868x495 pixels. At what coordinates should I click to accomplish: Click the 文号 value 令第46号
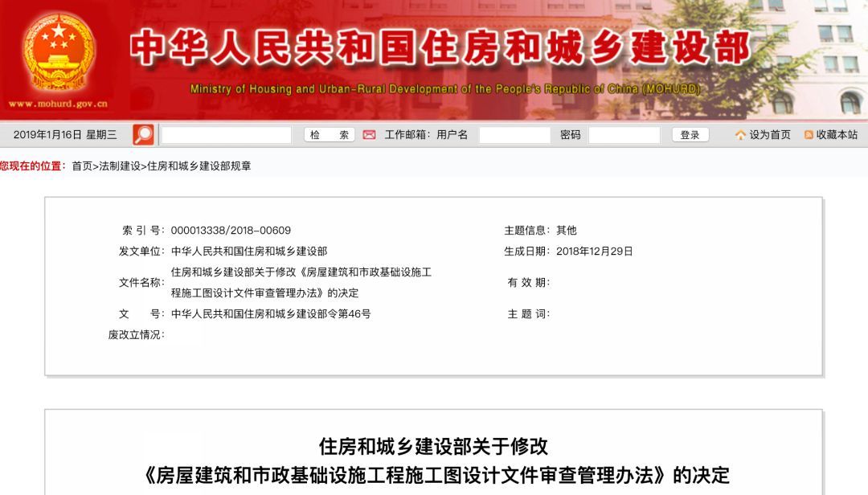pos(271,314)
